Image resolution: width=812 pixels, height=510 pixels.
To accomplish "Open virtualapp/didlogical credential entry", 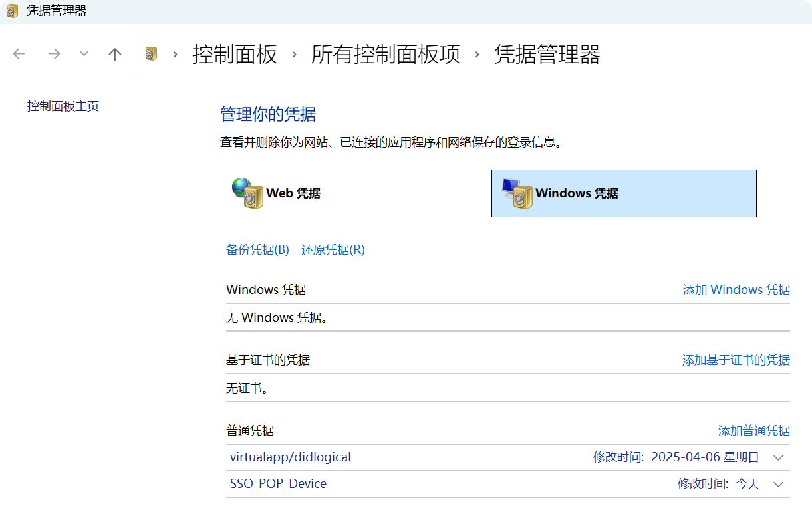I will (x=291, y=457).
